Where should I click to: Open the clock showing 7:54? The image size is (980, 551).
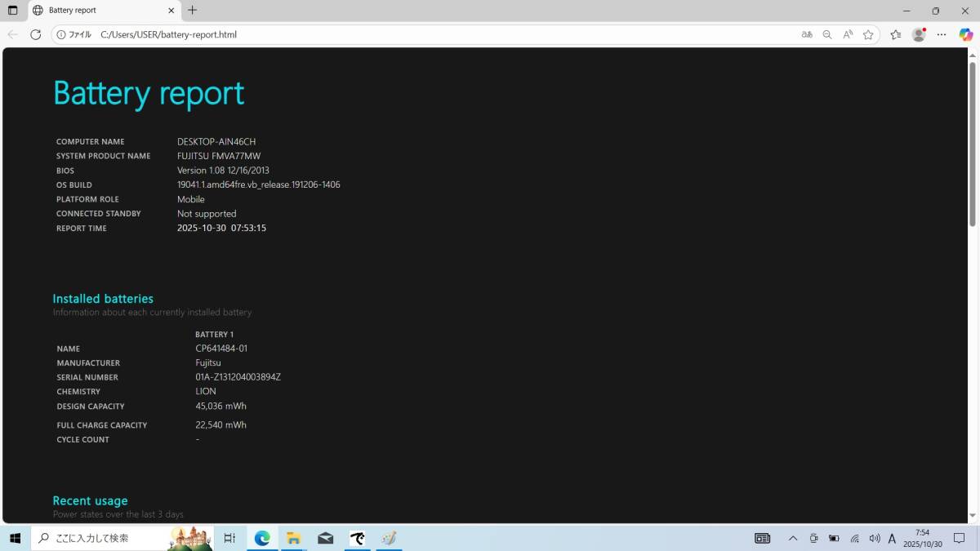pos(923,538)
